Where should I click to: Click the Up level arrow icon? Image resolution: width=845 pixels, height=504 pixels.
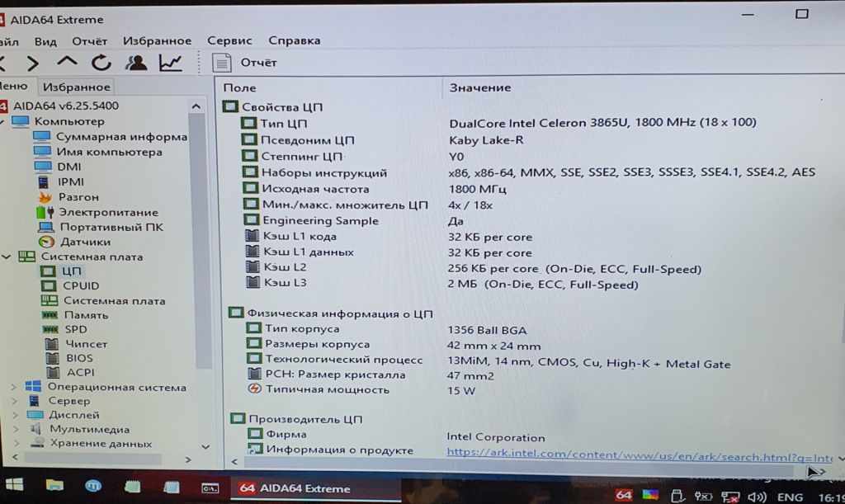pos(67,62)
